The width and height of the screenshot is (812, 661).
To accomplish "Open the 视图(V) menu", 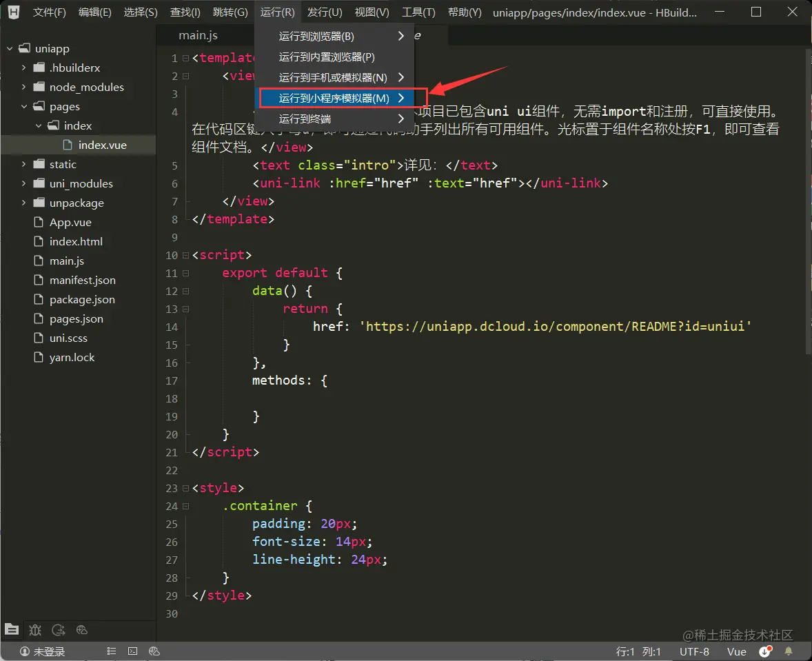I will 372,12.
